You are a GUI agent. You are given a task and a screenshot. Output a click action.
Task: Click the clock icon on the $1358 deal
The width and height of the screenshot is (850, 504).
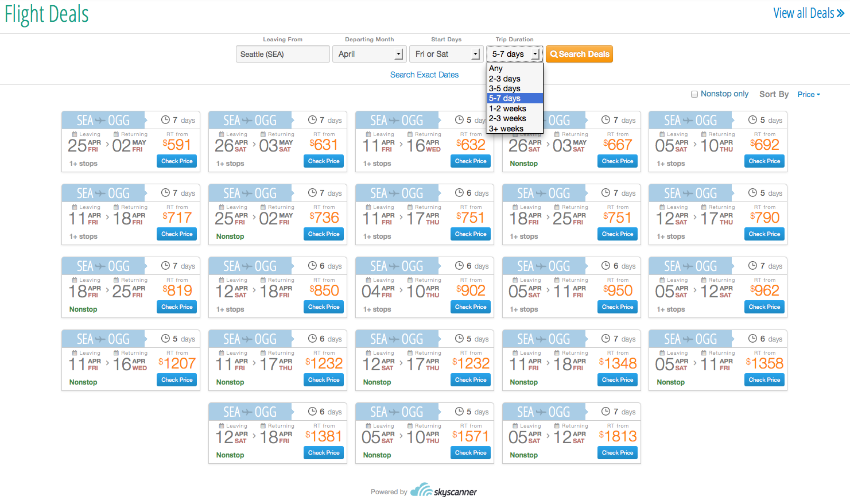coord(752,339)
